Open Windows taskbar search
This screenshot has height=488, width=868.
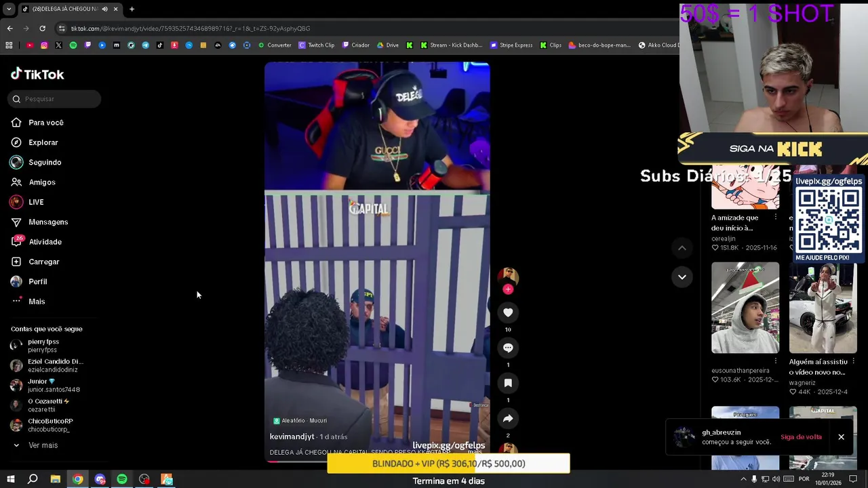33,479
